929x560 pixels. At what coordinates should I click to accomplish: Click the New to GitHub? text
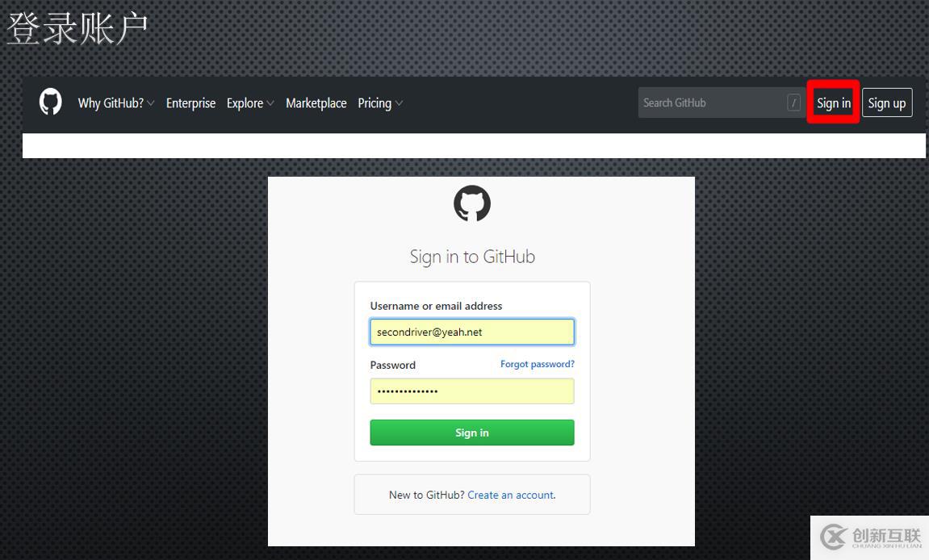coord(427,495)
